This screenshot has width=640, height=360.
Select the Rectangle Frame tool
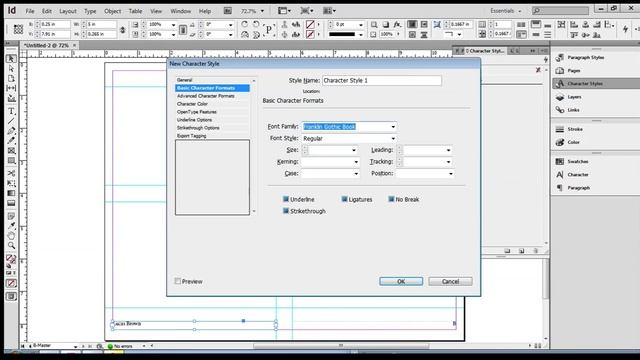click(11, 151)
